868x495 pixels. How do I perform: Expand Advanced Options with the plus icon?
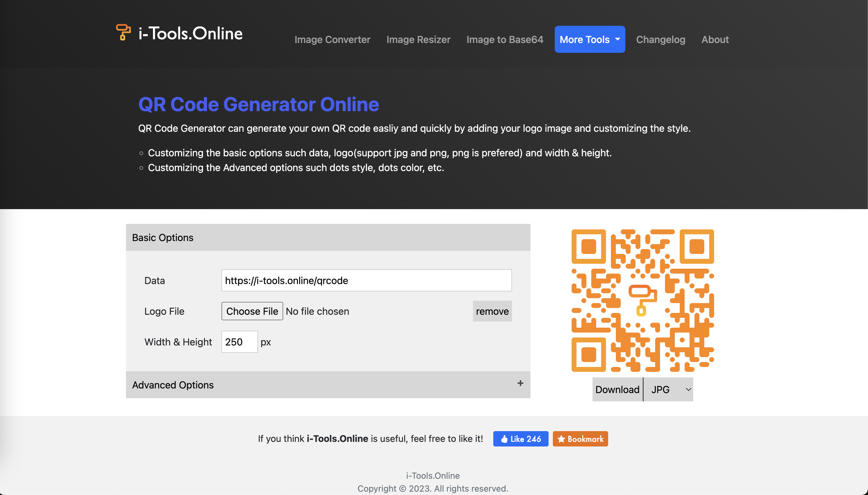520,383
